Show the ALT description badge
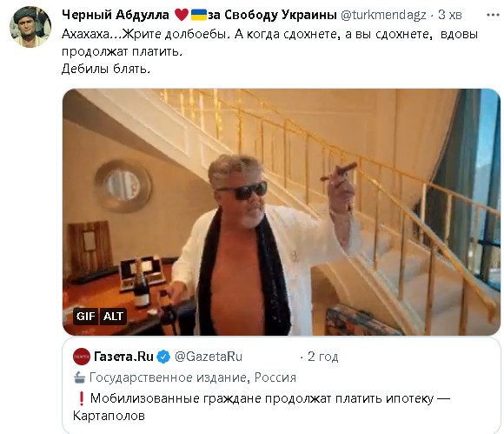 [113, 317]
